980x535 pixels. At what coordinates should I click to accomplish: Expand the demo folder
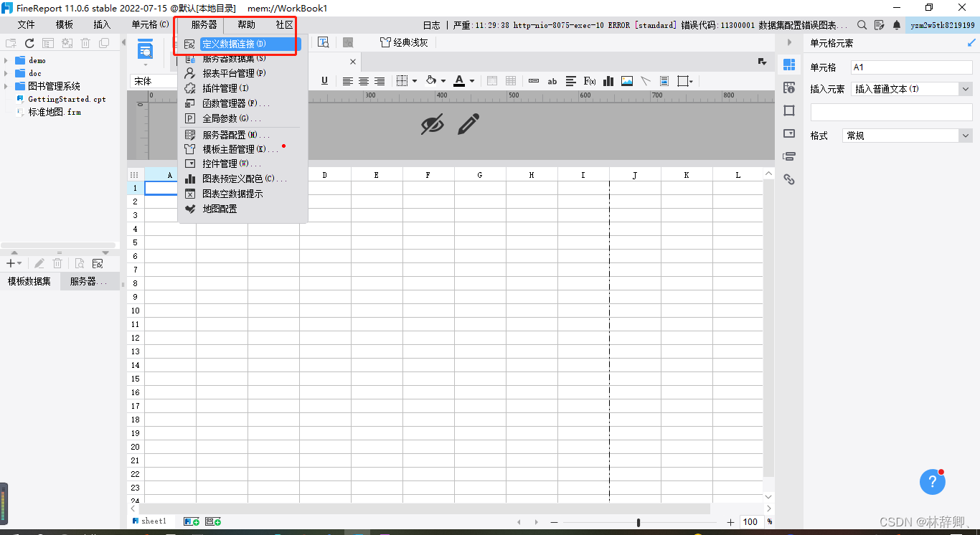(x=6, y=61)
